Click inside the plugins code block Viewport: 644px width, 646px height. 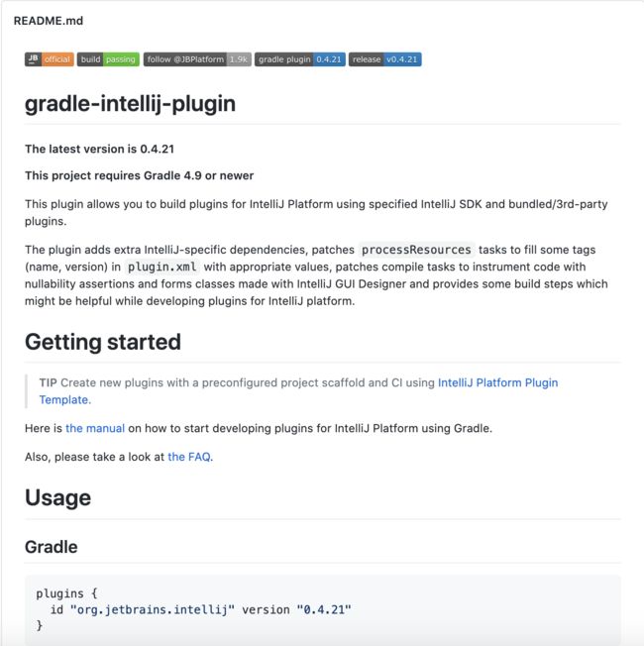pyautogui.click(x=323, y=609)
